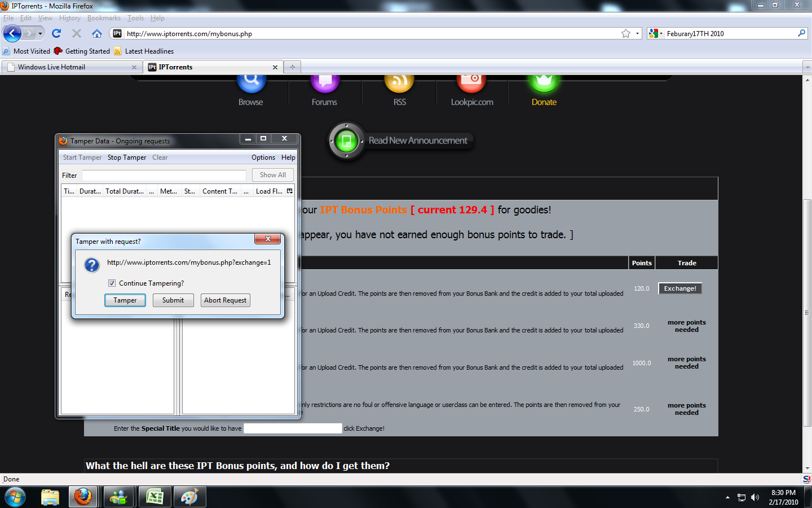Open the Forums icon on IPTorrents

click(325, 83)
